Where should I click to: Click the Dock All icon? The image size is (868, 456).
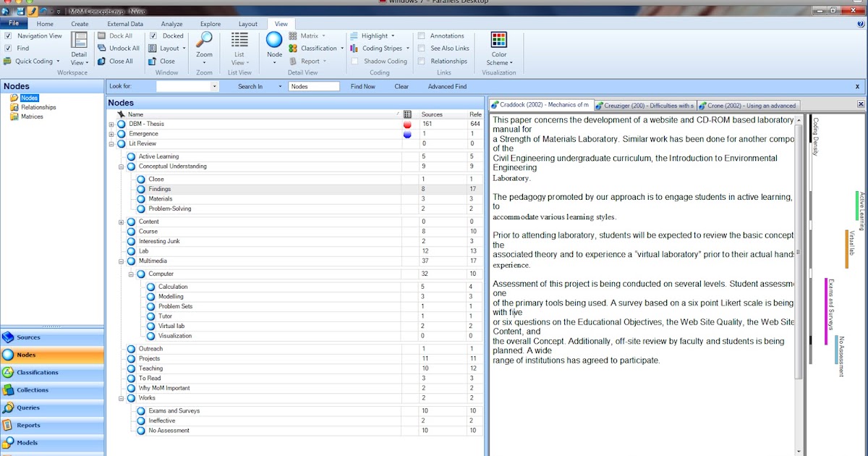coord(102,36)
